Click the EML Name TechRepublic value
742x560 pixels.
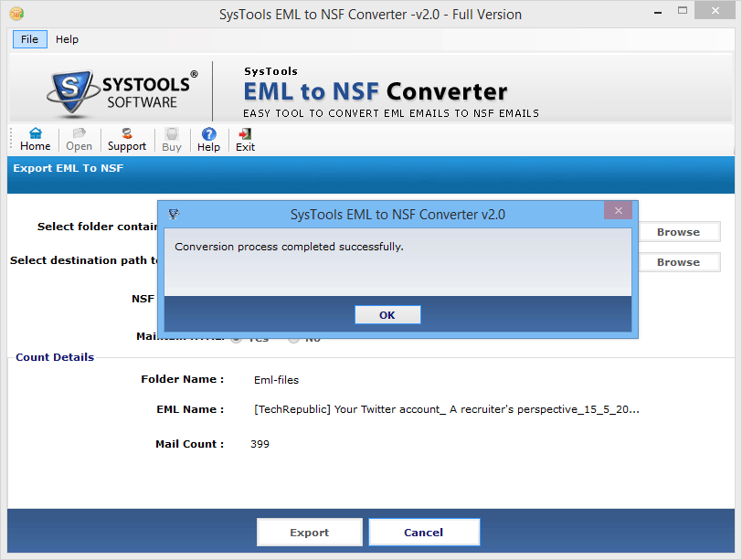point(446,409)
